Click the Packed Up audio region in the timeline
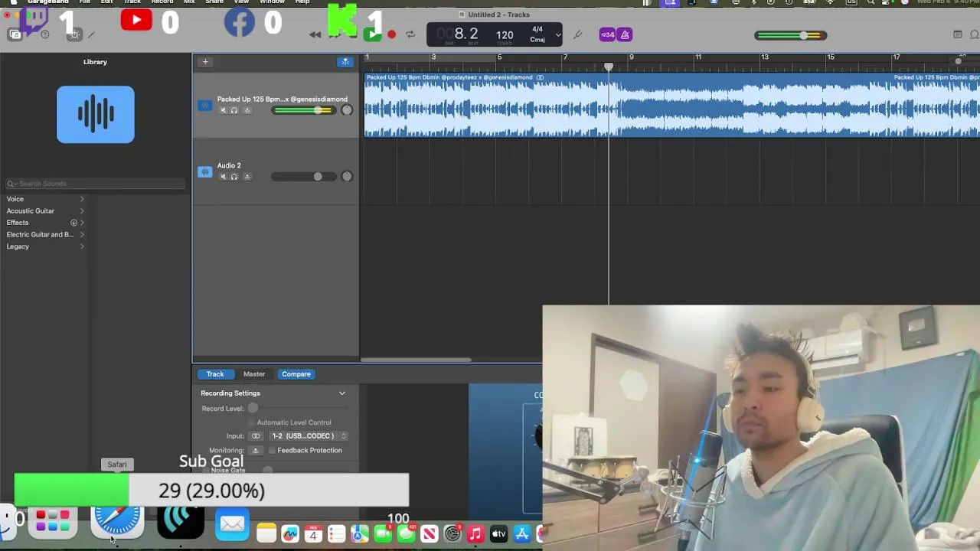Image resolution: width=980 pixels, height=551 pixels. click(x=671, y=106)
